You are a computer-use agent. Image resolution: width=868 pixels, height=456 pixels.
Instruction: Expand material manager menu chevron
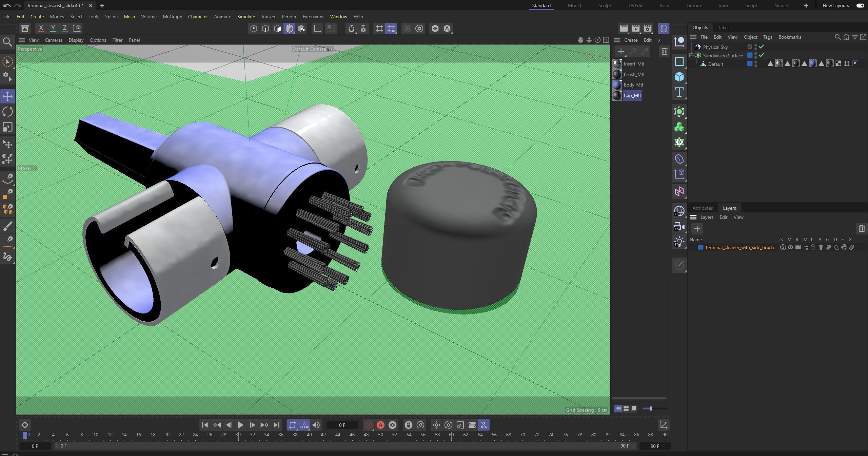(659, 40)
